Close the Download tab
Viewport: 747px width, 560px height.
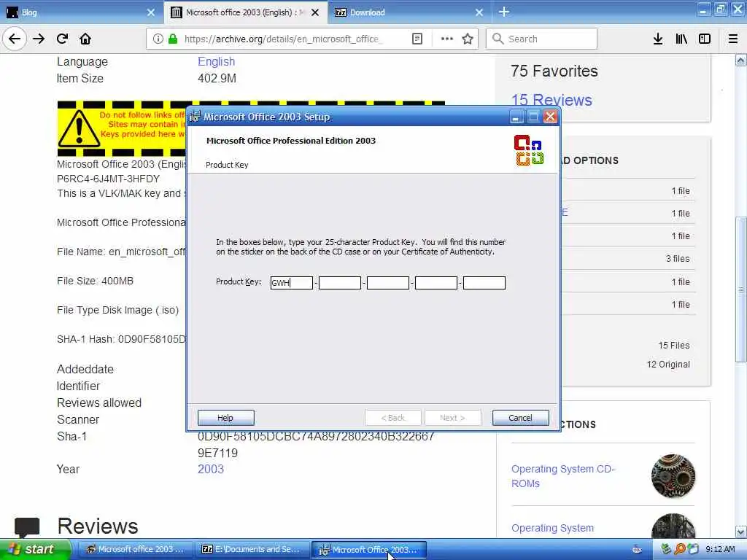coord(479,12)
